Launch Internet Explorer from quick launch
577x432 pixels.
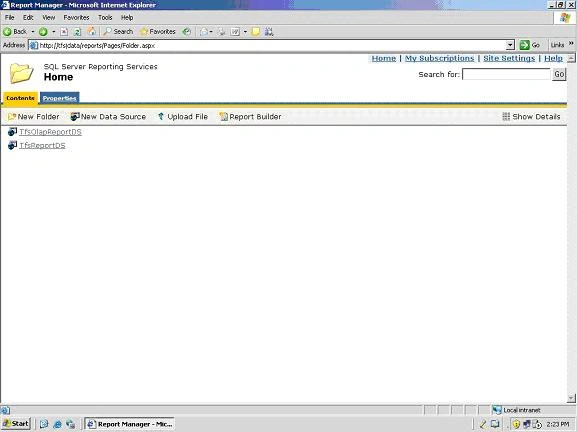pyautogui.click(x=57, y=424)
